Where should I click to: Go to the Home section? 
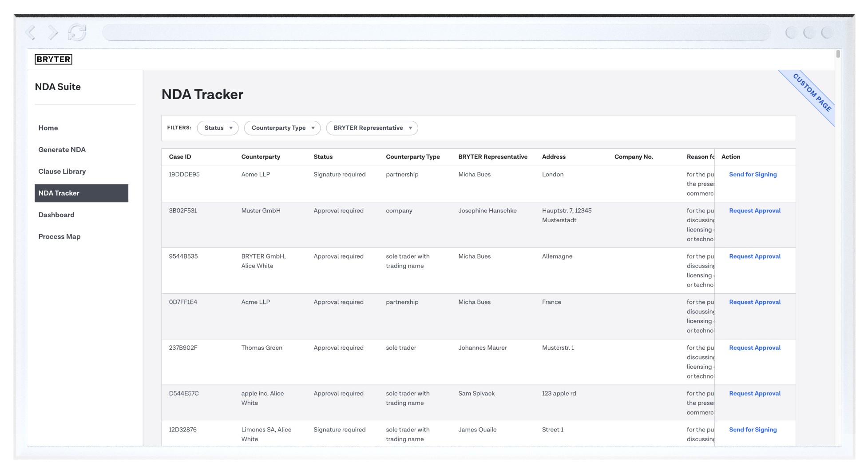point(48,128)
